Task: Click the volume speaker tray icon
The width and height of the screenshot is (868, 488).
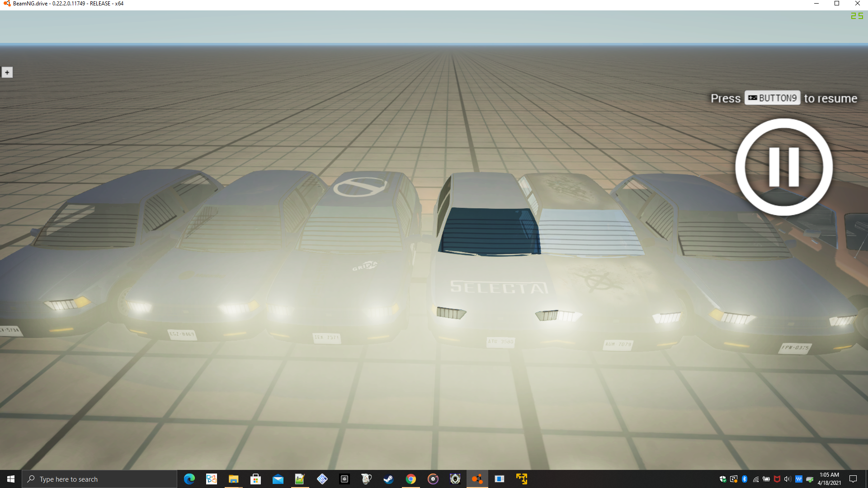Action: click(x=788, y=479)
